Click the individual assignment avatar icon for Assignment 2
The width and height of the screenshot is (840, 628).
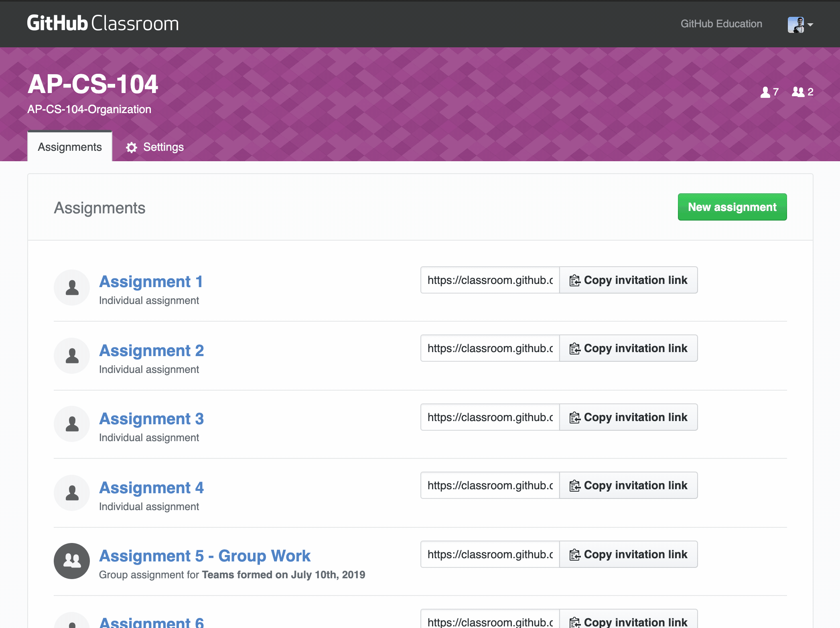click(x=71, y=356)
